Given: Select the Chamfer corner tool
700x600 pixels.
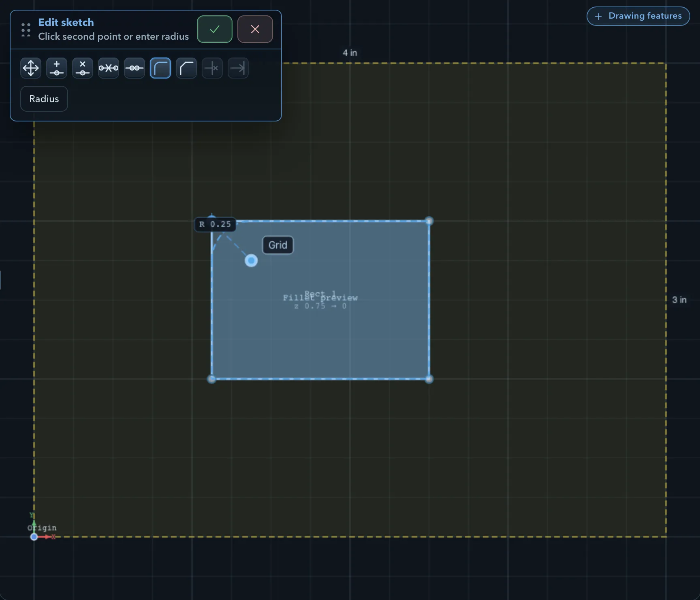Looking at the screenshot, I should [x=186, y=68].
